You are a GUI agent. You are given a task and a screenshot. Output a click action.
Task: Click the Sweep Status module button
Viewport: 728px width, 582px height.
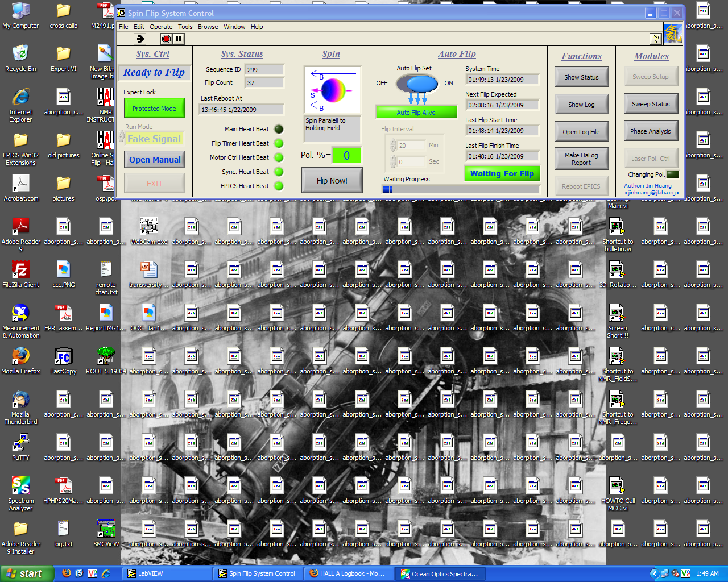click(651, 104)
